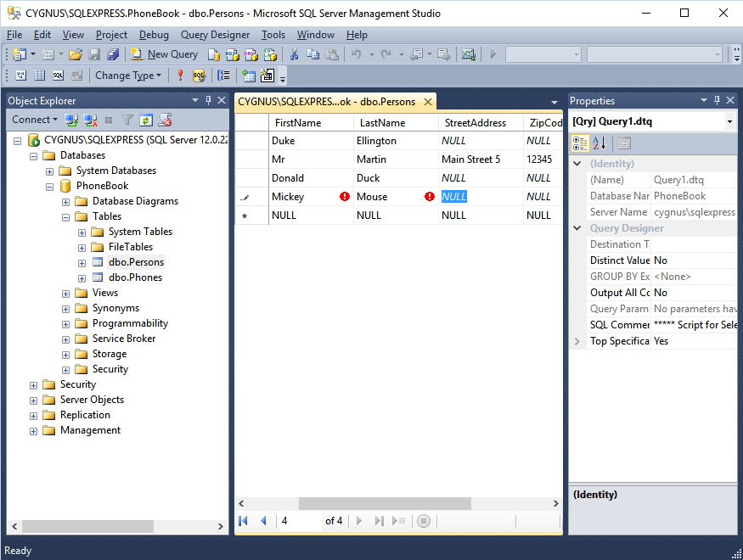
Task: Click the MDX query icon
Action: (232, 54)
